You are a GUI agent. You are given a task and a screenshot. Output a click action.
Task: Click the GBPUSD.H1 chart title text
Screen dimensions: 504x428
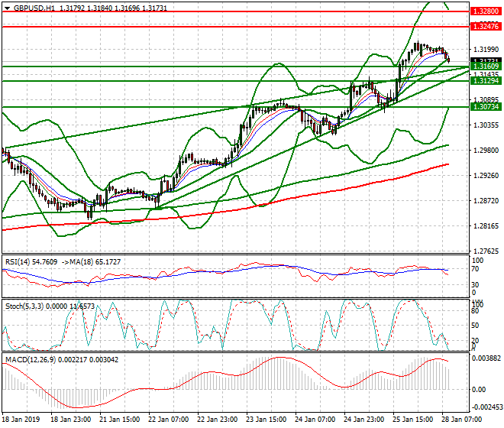(34, 8)
